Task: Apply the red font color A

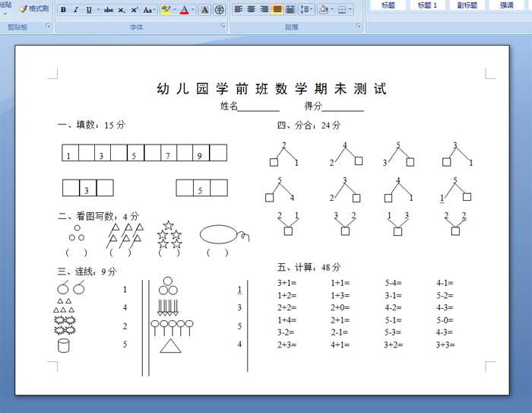Action: (184, 10)
